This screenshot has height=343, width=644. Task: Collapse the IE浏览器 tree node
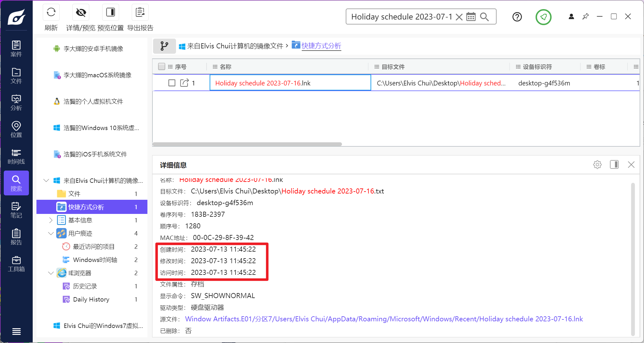pos(51,273)
